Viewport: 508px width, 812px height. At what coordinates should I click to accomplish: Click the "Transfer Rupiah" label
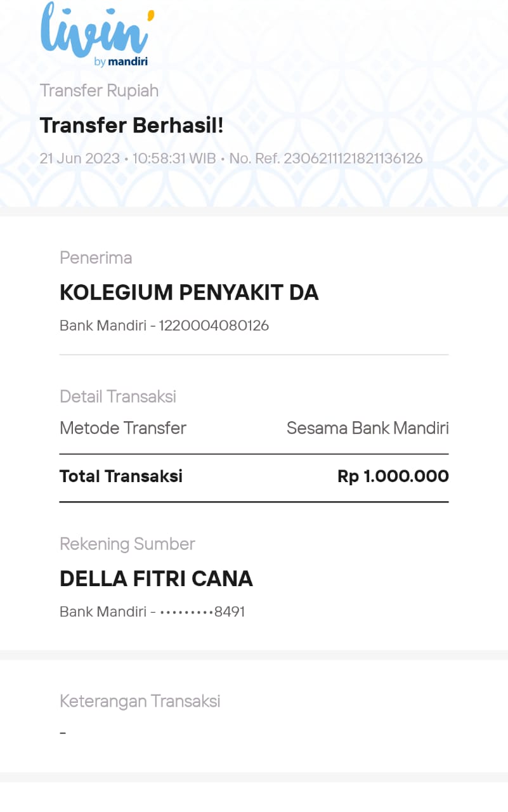[x=99, y=91]
